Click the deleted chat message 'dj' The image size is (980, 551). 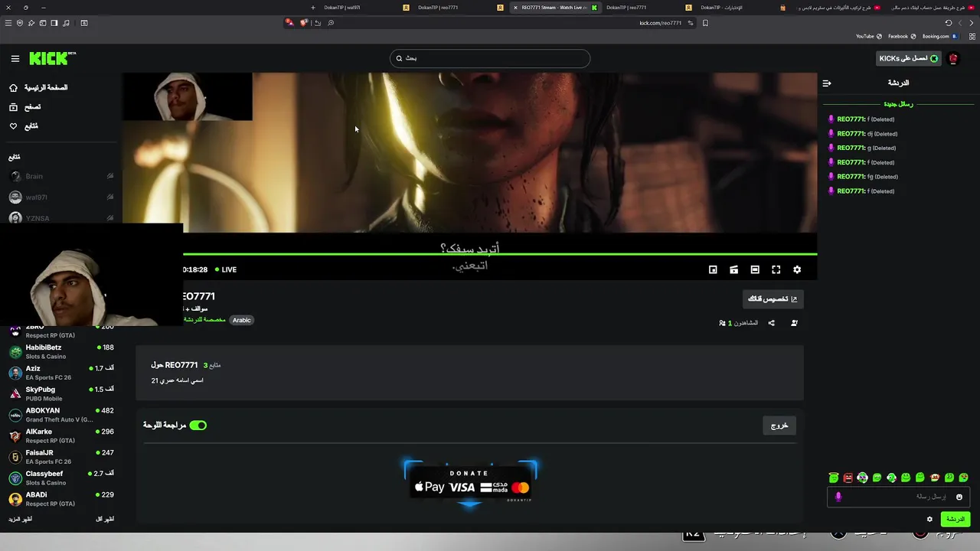pyautogui.click(x=862, y=134)
